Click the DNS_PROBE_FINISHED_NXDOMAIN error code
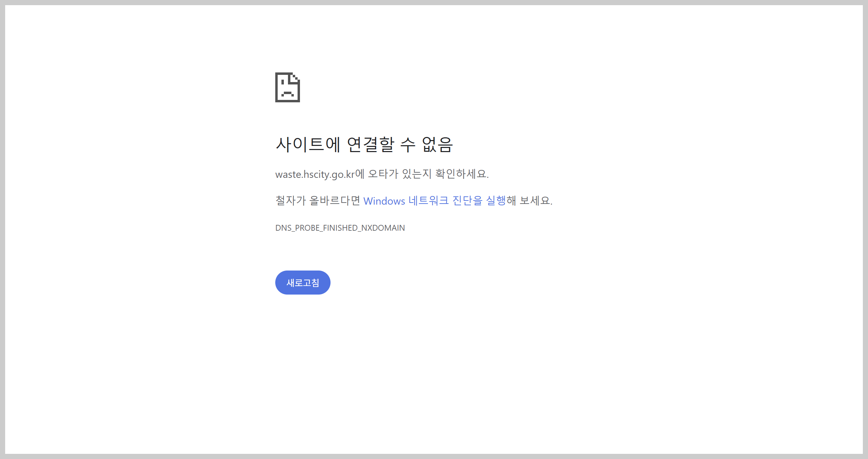 click(x=340, y=227)
